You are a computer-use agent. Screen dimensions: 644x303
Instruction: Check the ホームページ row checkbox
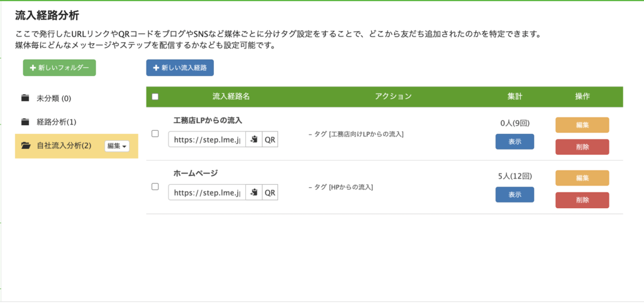click(155, 187)
